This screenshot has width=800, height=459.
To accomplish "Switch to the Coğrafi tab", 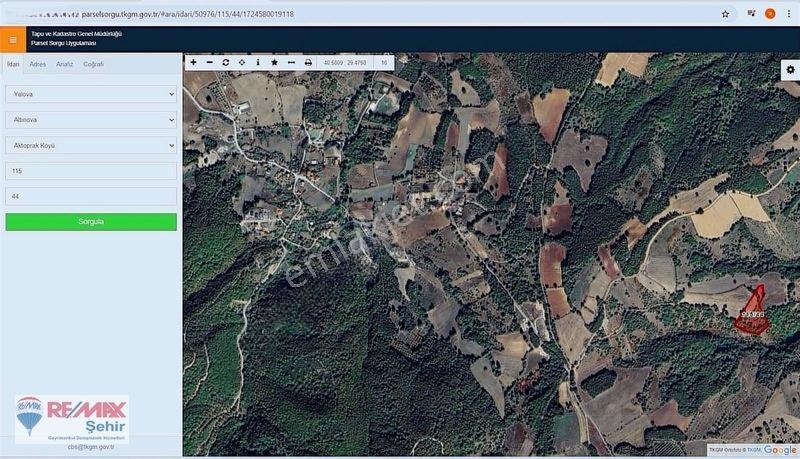I will 93,64.
